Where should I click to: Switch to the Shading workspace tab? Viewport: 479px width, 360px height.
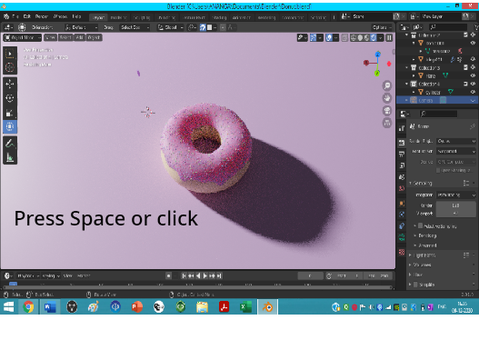tap(219, 17)
